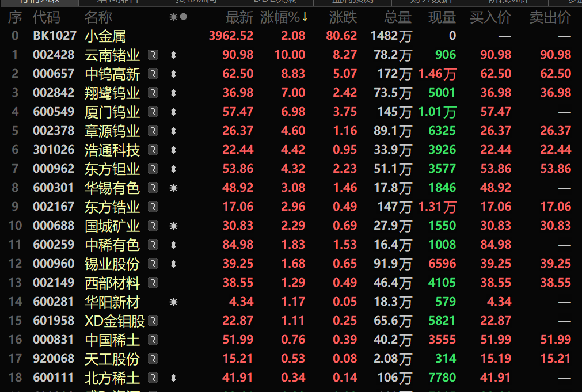The width and height of the screenshot is (582, 392).
Task: Click the up-down marker icon in 云南锗业 row
Action: (x=173, y=55)
